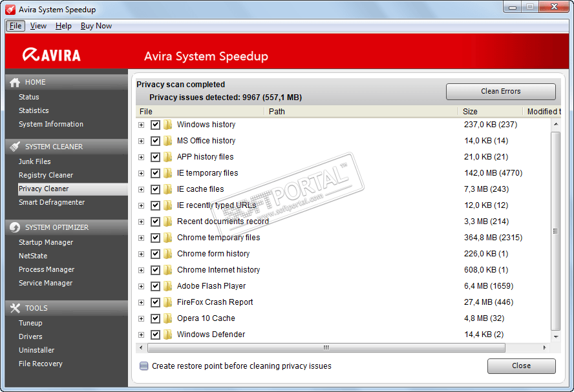Click the Clean Errors button
This screenshot has width=574, height=392.
click(500, 92)
